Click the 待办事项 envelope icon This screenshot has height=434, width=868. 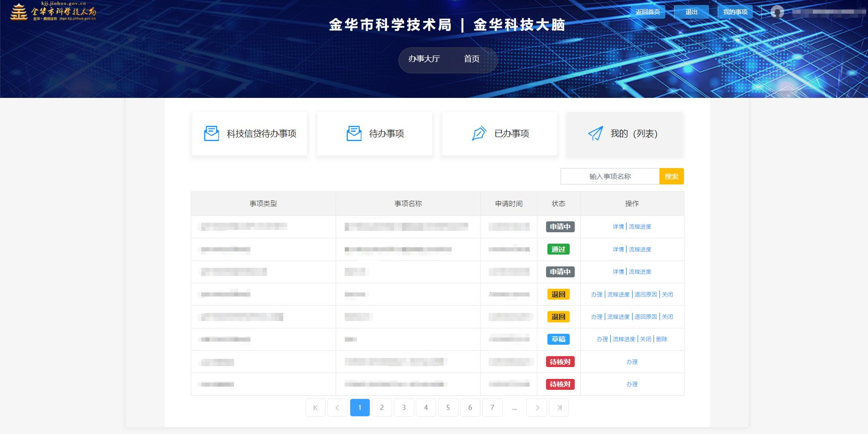[x=354, y=133]
